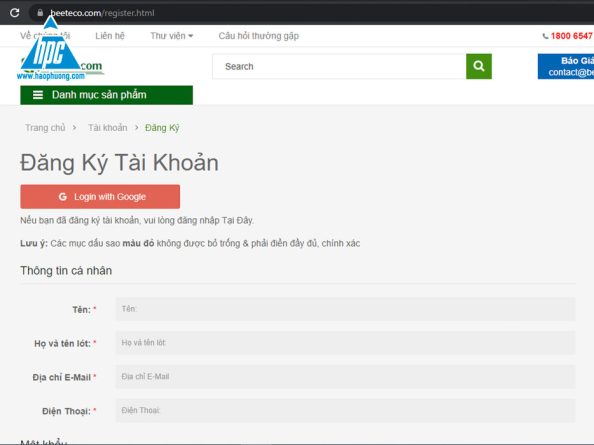Click the browser reload icon
The image size is (594, 445).
[x=15, y=13]
